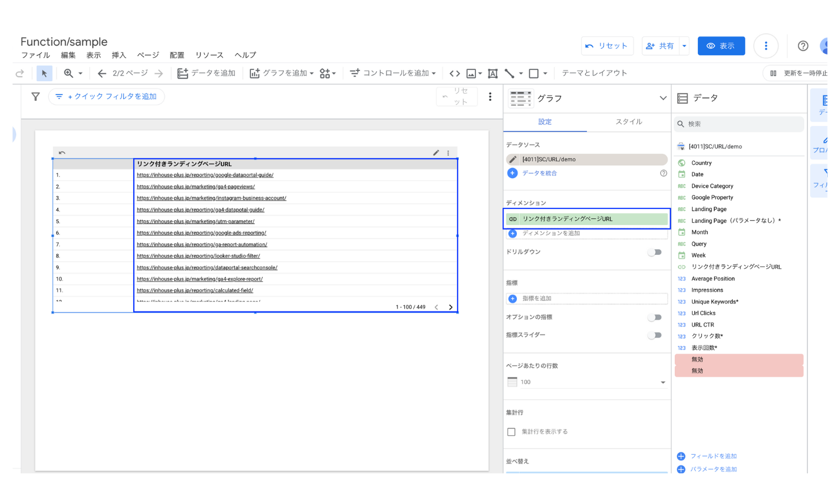Click the blue 表示 view button

click(x=721, y=46)
